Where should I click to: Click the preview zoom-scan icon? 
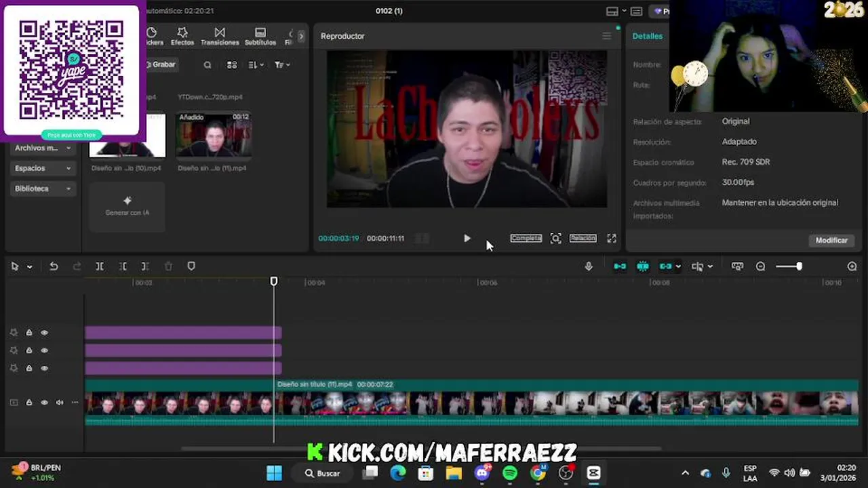tap(555, 238)
